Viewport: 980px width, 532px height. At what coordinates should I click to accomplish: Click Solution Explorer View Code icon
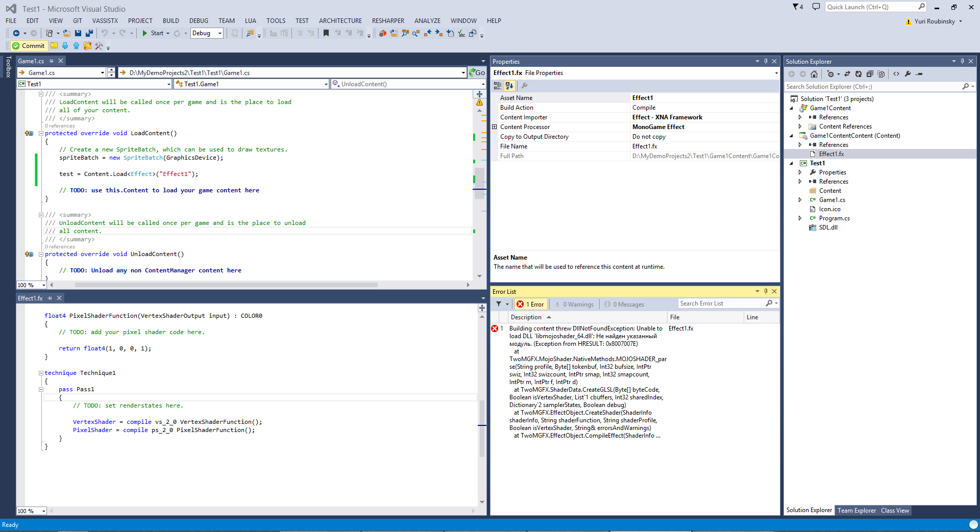coord(896,74)
